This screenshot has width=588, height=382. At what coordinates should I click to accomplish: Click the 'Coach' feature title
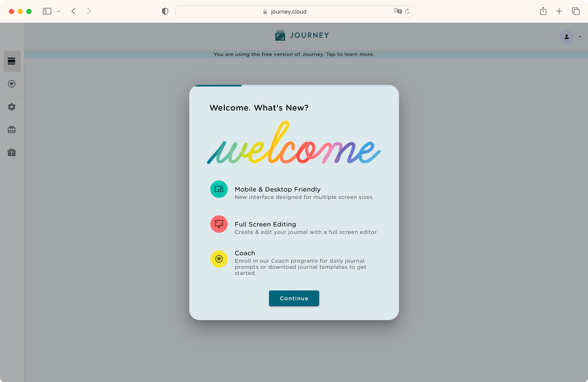(245, 253)
